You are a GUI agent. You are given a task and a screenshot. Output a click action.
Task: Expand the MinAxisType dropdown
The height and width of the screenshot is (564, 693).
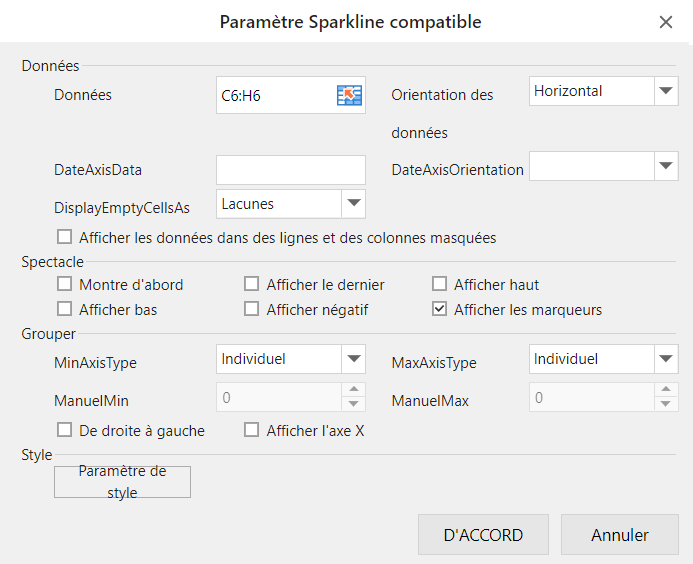(353, 359)
